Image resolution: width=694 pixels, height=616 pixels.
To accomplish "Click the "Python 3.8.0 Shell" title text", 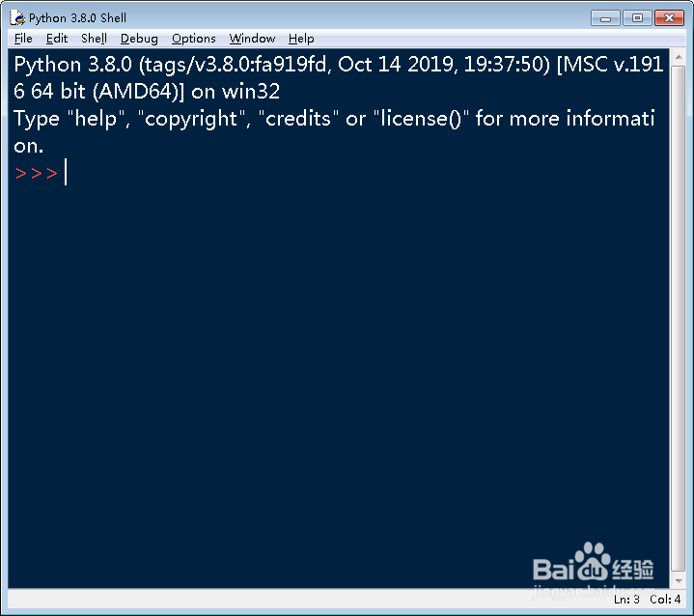I will click(x=77, y=17).
